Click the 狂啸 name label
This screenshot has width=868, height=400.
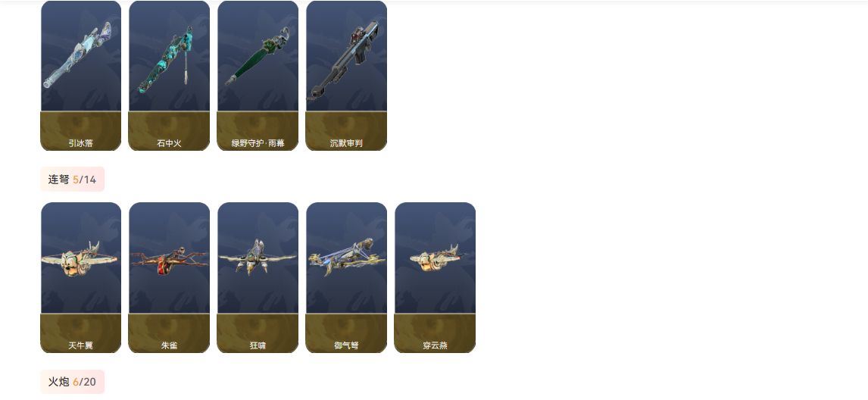pyautogui.click(x=258, y=345)
